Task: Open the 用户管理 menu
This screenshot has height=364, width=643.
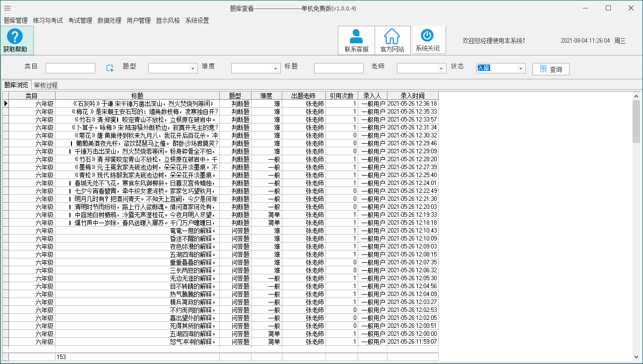Action: click(137, 20)
